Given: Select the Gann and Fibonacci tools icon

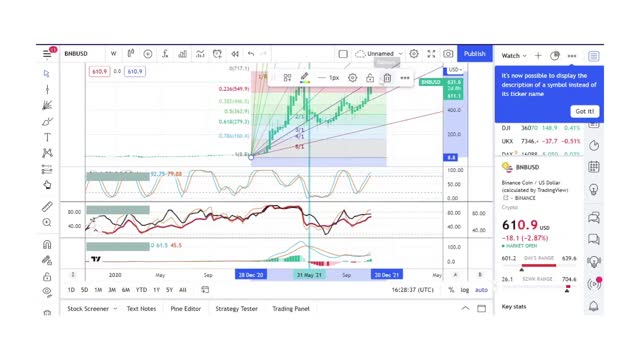Looking at the screenshot, I should (47, 105).
